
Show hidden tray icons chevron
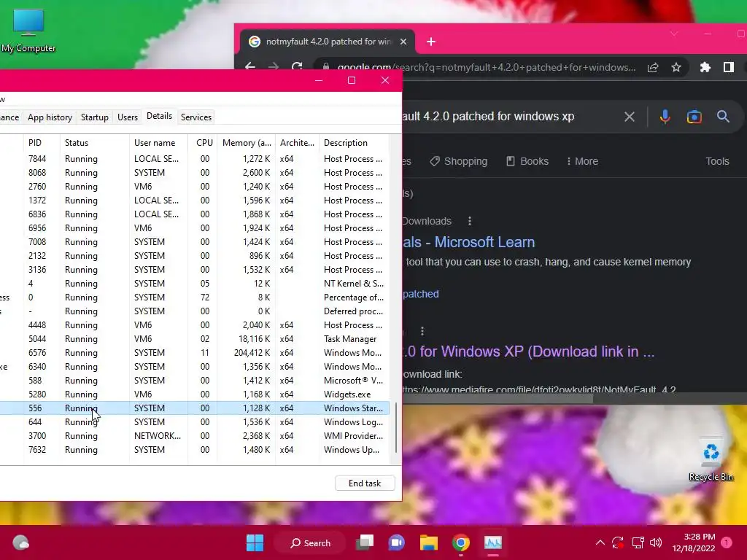(x=600, y=542)
